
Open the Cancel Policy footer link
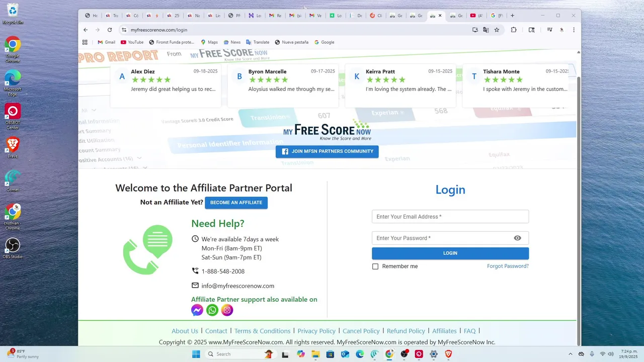[361, 331]
